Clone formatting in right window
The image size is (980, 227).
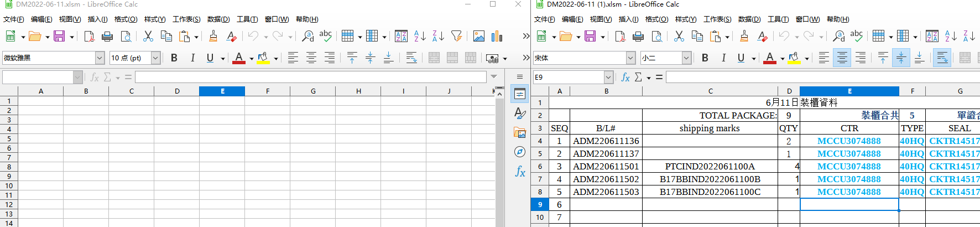[744, 37]
